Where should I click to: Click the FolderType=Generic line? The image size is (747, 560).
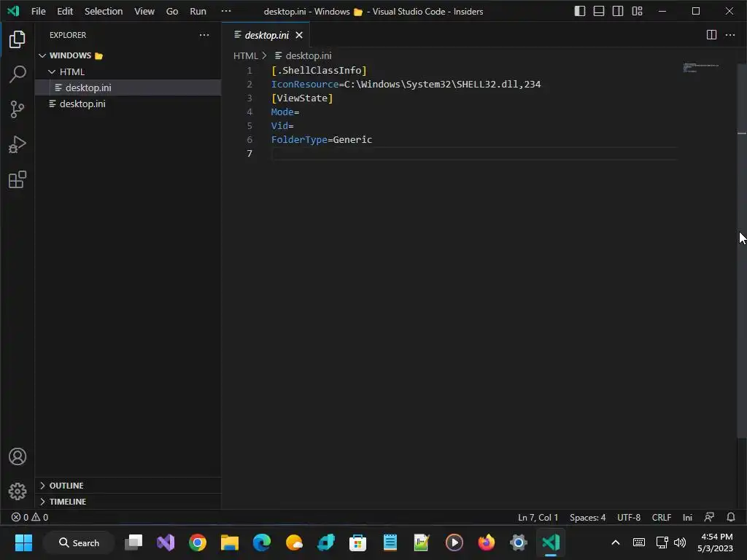322,139
